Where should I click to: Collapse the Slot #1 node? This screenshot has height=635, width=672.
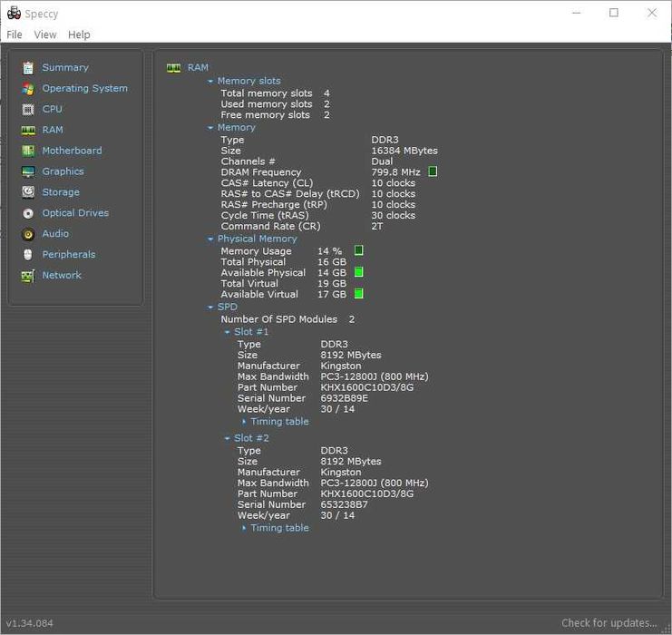click(227, 332)
